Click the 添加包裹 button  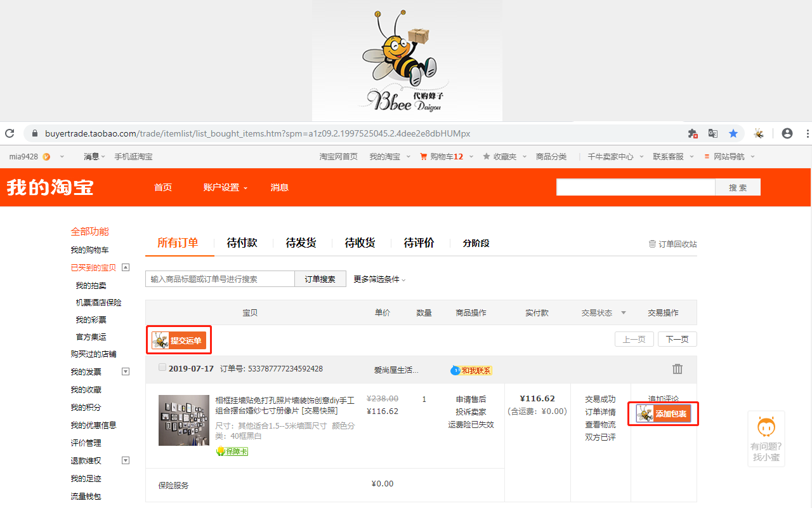663,414
